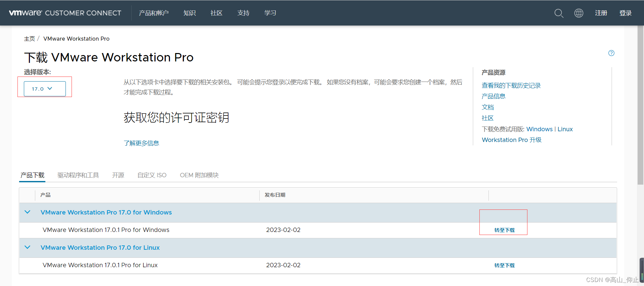This screenshot has width=644, height=286.
Task: Select VMware Workstation 17.0.1 Pro for Linux text
Action: pos(100,265)
